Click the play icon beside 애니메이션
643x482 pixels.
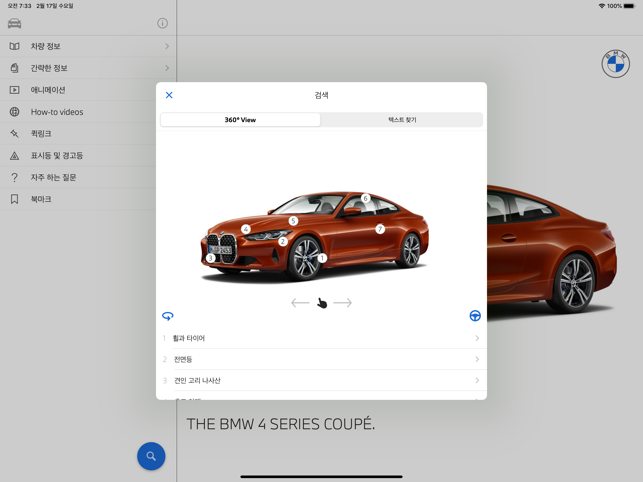[14, 90]
